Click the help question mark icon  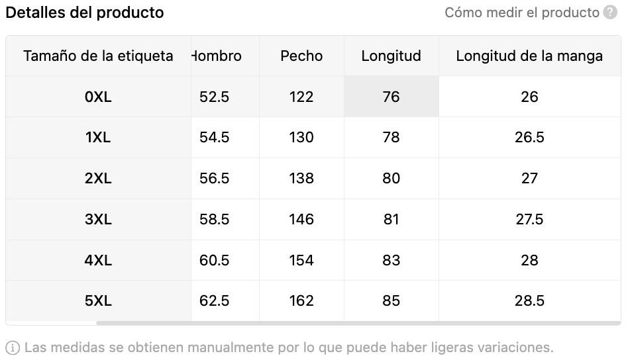point(610,13)
